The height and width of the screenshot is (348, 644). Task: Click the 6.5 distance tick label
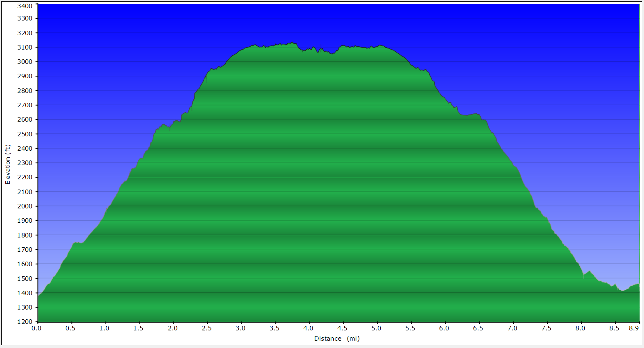478,328
